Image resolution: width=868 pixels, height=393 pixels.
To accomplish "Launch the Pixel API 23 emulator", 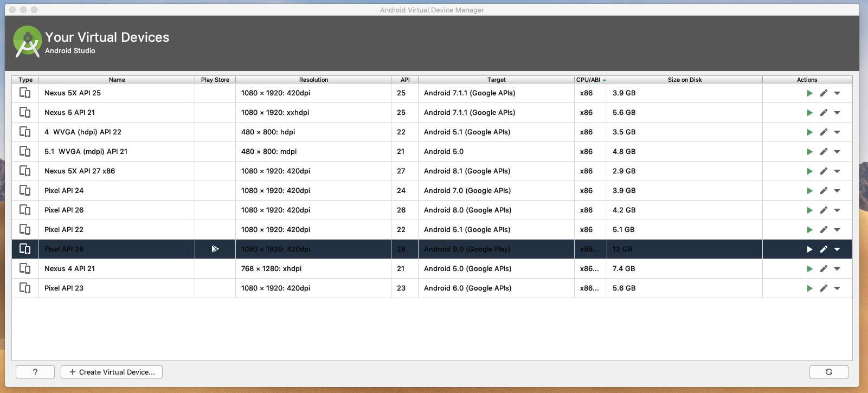I will pos(809,288).
